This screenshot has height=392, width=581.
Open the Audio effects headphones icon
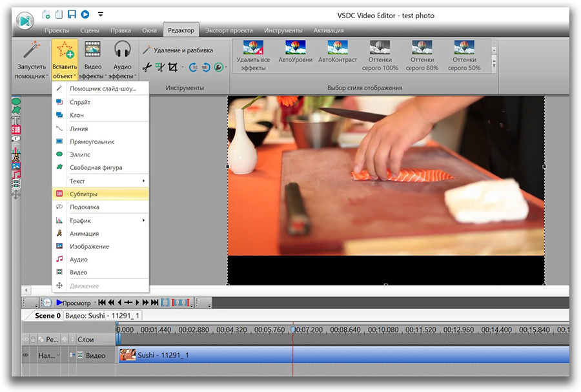click(122, 57)
